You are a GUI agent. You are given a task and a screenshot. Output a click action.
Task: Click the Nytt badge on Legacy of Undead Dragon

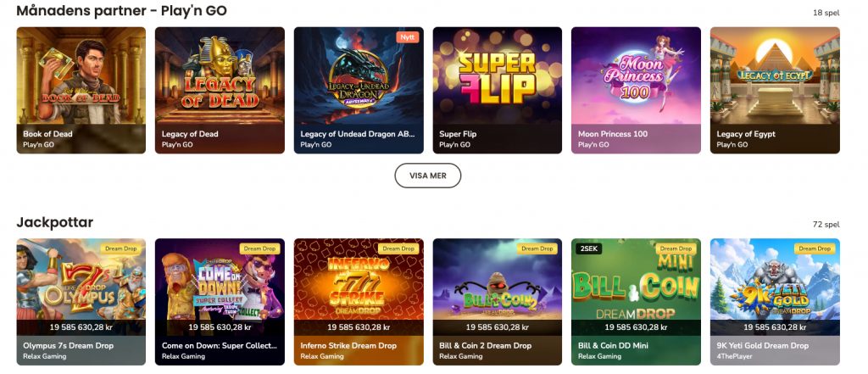click(x=408, y=37)
